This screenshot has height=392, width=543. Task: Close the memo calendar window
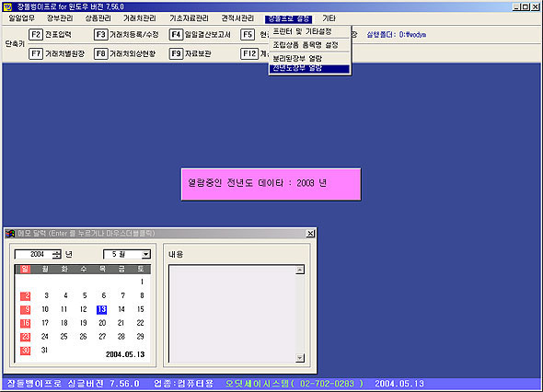[x=310, y=234]
